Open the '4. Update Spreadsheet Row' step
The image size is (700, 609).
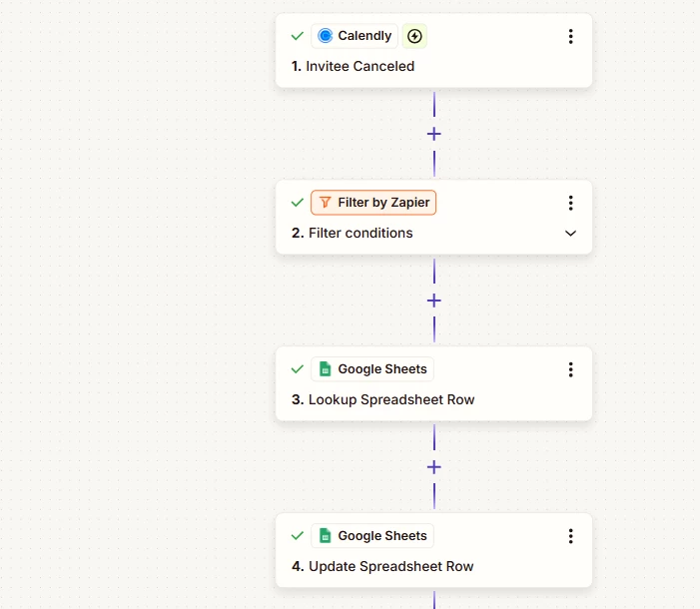(x=434, y=550)
